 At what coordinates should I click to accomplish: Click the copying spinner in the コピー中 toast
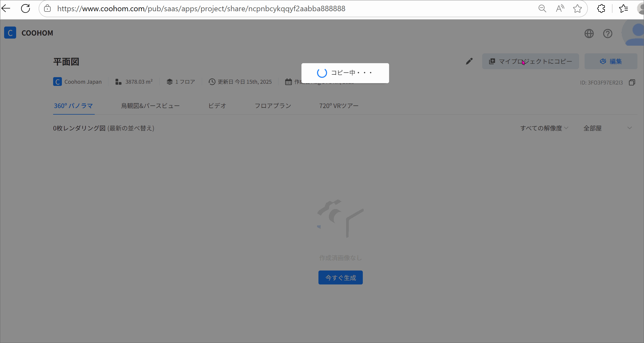pyautogui.click(x=322, y=73)
